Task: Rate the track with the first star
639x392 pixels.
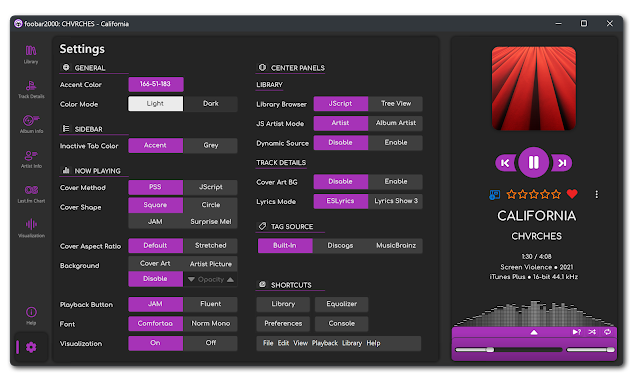Action: pos(511,194)
